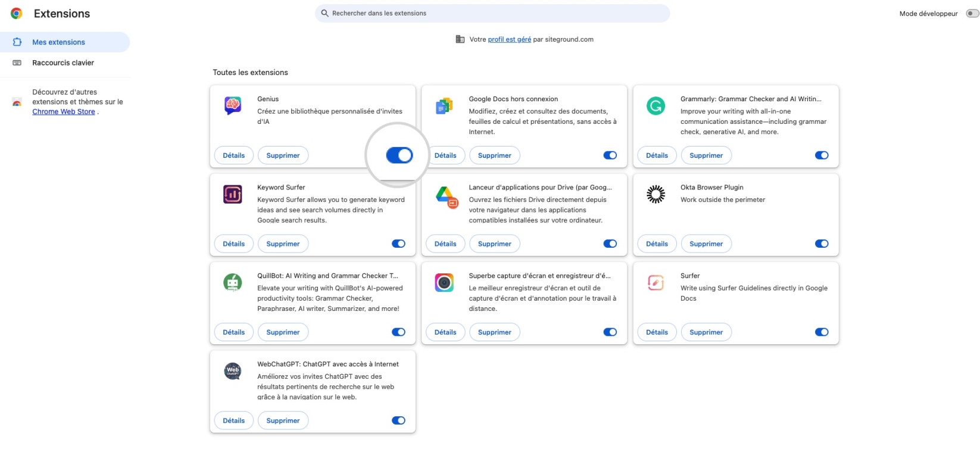This screenshot has width=980, height=461.
Task: Disable the Genius extension toggle
Action: [399, 155]
